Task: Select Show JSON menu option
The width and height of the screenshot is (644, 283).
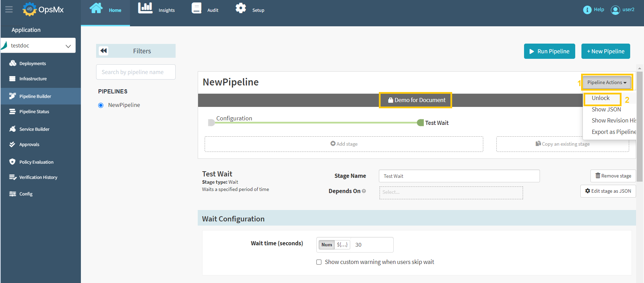Action: click(606, 109)
